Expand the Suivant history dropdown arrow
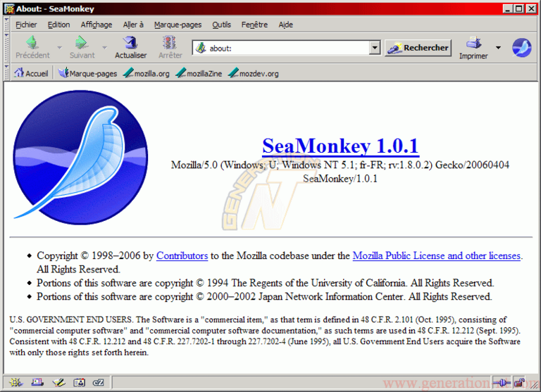The height and width of the screenshot is (392, 541). (x=104, y=48)
